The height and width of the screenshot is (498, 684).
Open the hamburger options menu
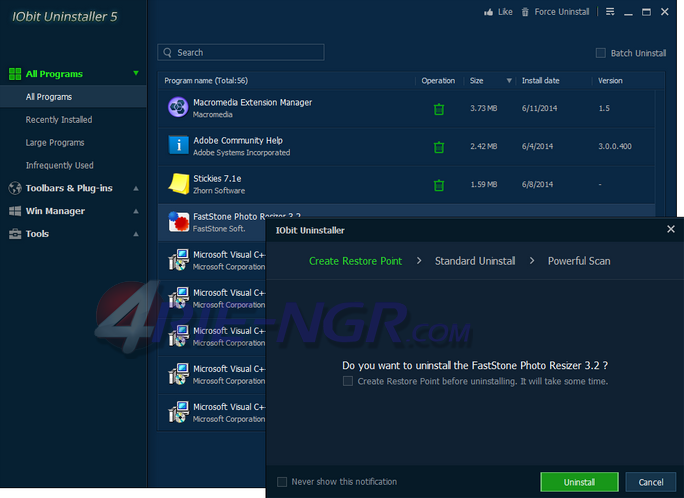[x=610, y=12]
